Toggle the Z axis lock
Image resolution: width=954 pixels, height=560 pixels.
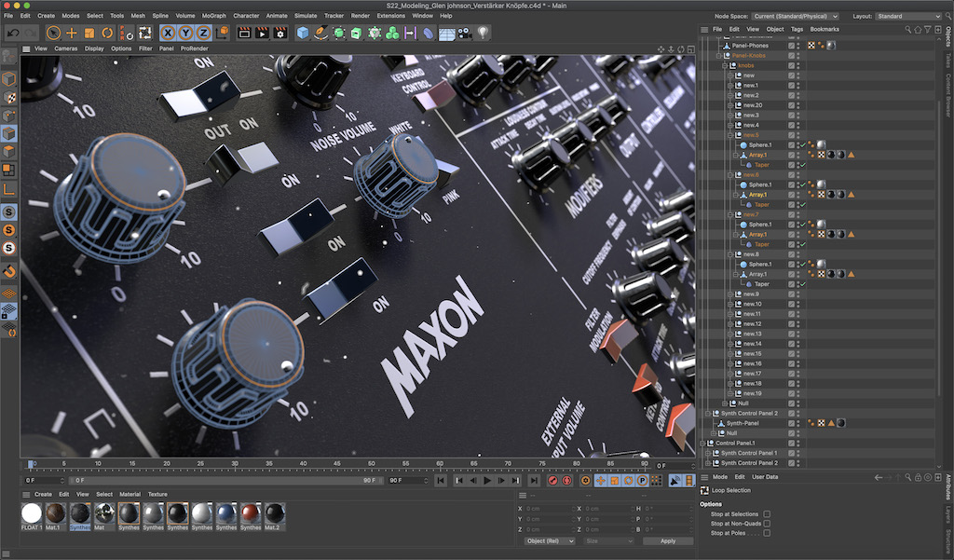click(x=203, y=33)
